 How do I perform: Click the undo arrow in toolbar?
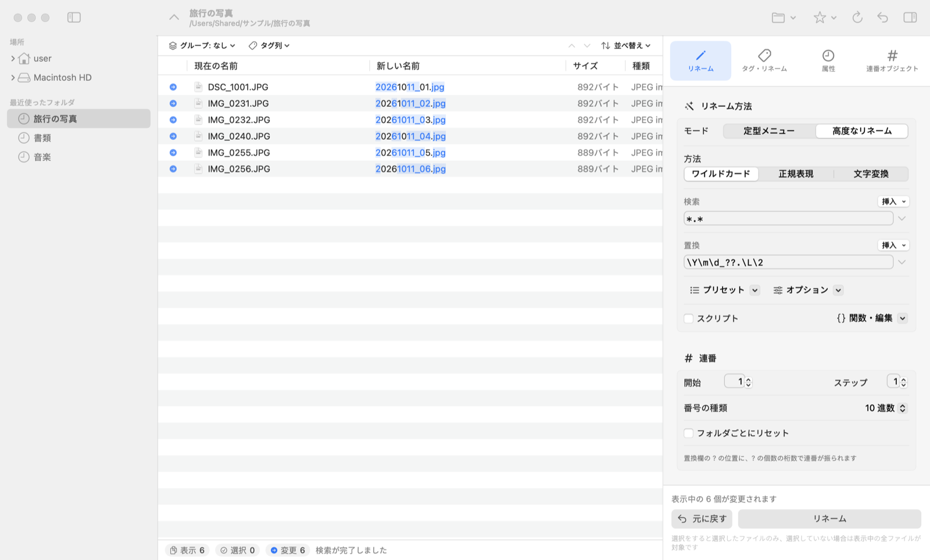click(x=883, y=17)
